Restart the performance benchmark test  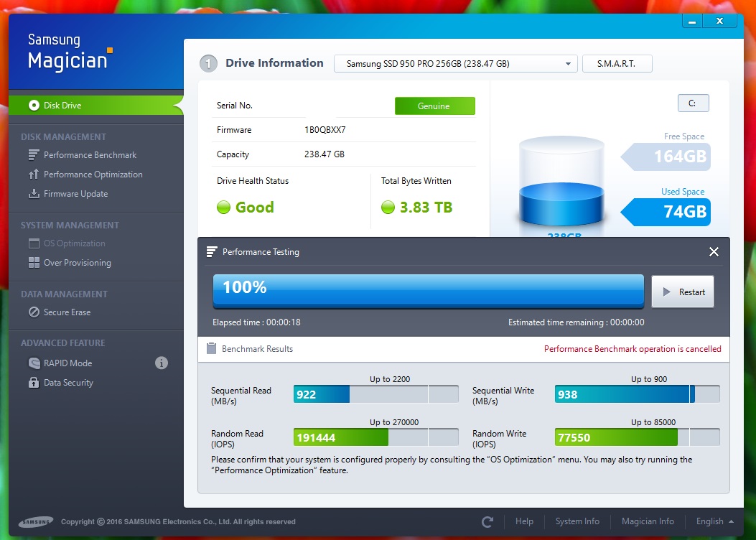[x=683, y=292]
